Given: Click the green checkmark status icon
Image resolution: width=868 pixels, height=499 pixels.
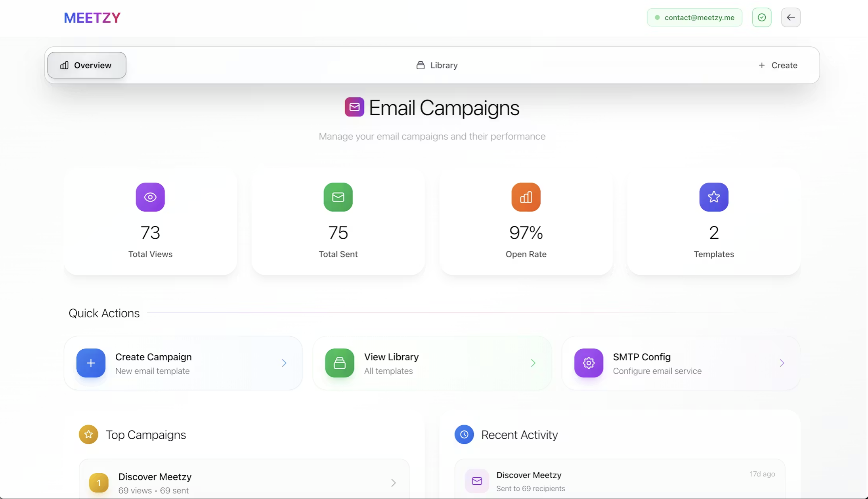Looking at the screenshot, I should (762, 17).
